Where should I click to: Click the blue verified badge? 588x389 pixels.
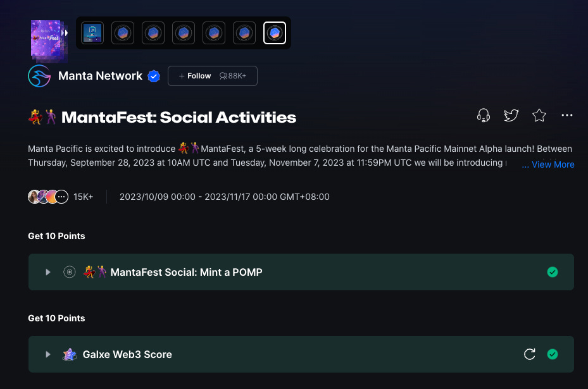[154, 77]
